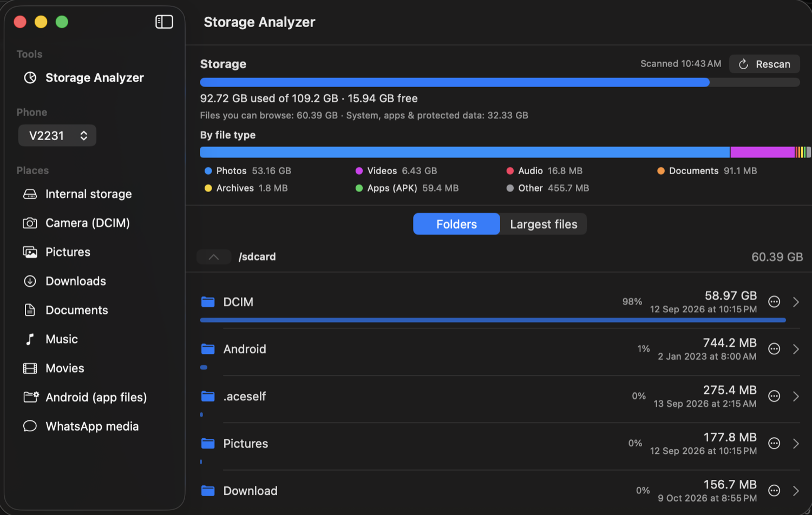The width and height of the screenshot is (812, 515).
Task: Select Storage Analyzer in Tools sidebar
Action: pyautogui.click(x=94, y=78)
